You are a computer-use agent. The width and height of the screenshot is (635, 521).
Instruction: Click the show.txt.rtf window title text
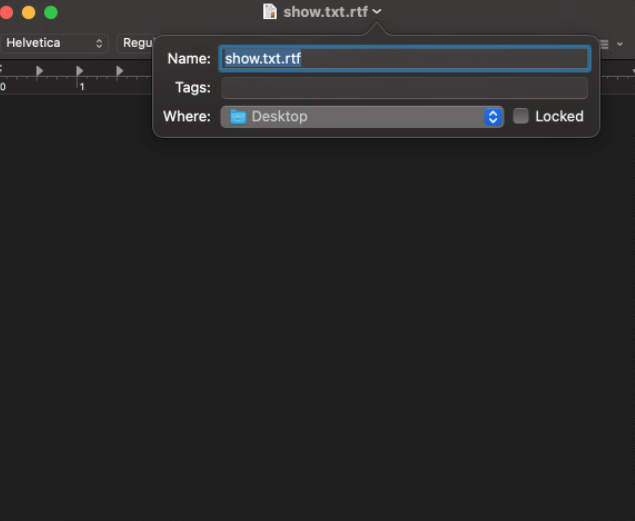click(325, 12)
